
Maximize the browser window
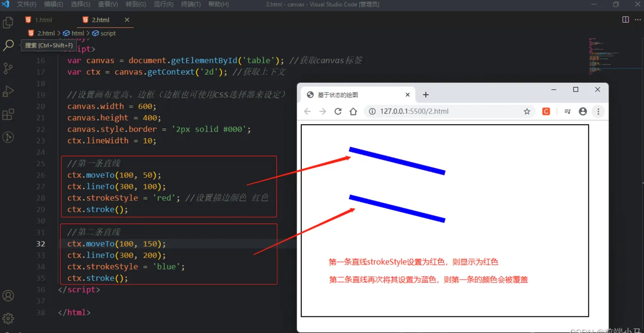575,89
